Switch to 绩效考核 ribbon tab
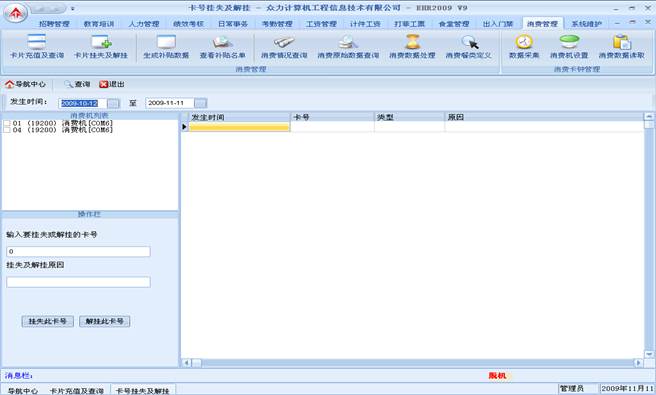Image resolution: width=656 pixels, height=395 pixels. point(188,24)
